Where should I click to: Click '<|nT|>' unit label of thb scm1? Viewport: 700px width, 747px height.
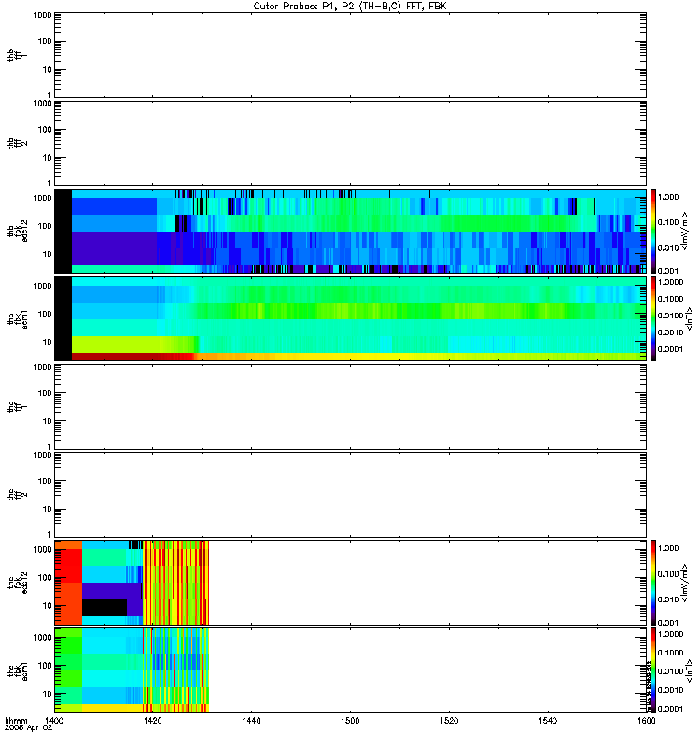tap(690, 318)
